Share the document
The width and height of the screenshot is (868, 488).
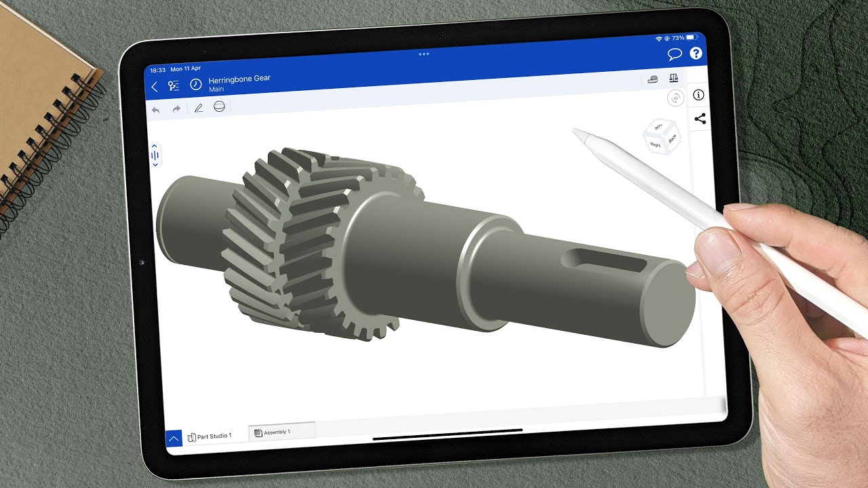(700, 119)
